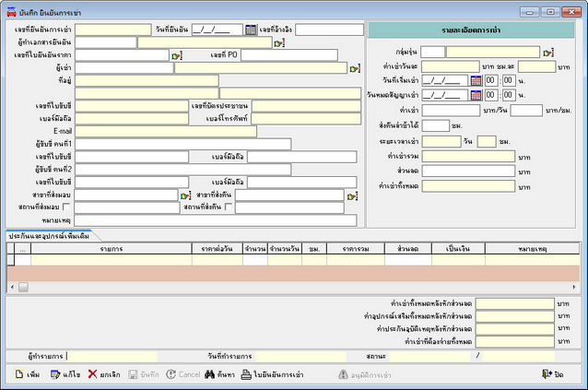Maximize the บันทึก ยืนยันการเช่า window

[550, 12]
